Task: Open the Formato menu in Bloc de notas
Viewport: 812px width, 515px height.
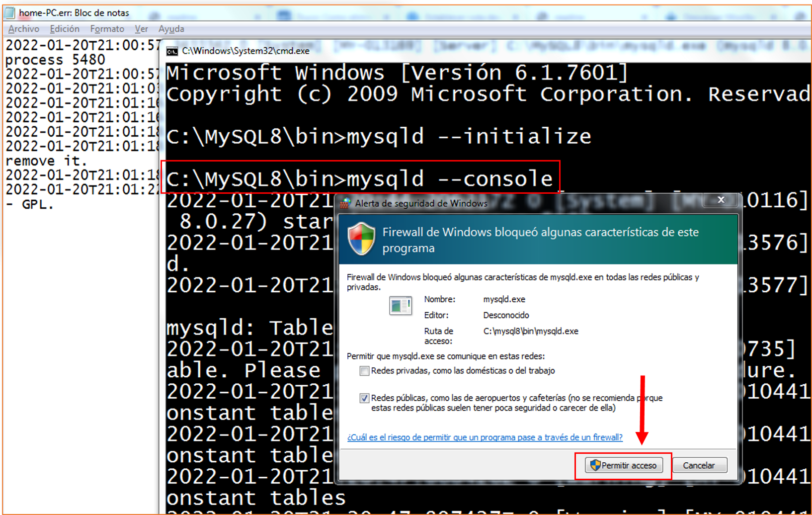Action: [x=107, y=29]
